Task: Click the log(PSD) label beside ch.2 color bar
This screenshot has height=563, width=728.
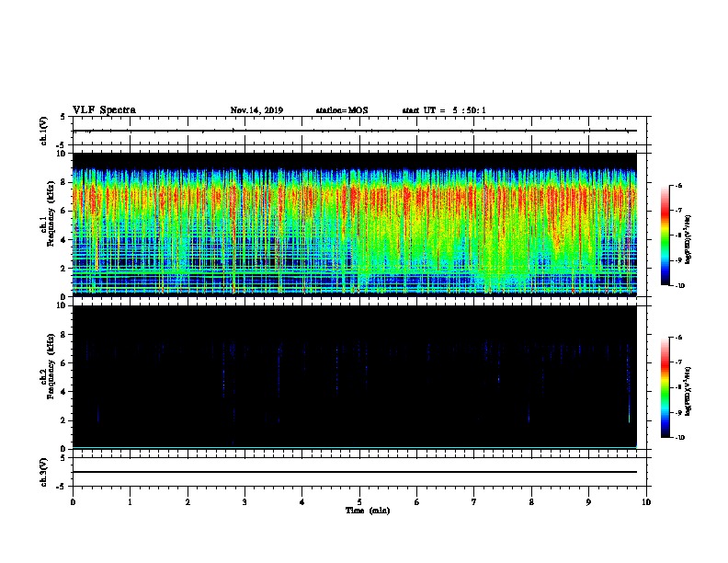Action: point(688,392)
